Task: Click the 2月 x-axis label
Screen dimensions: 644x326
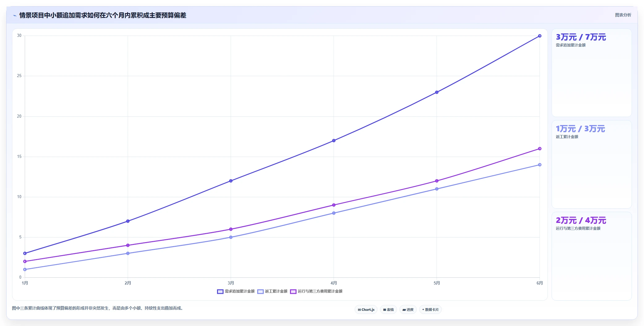Action: click(x=128, y=283)
